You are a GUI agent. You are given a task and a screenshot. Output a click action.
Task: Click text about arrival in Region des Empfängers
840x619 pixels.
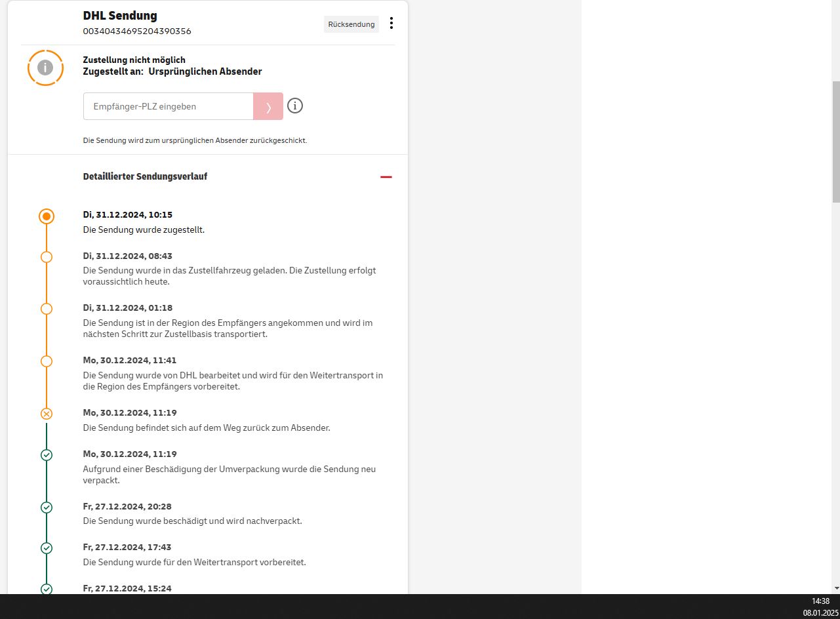[x=228, y=329]
